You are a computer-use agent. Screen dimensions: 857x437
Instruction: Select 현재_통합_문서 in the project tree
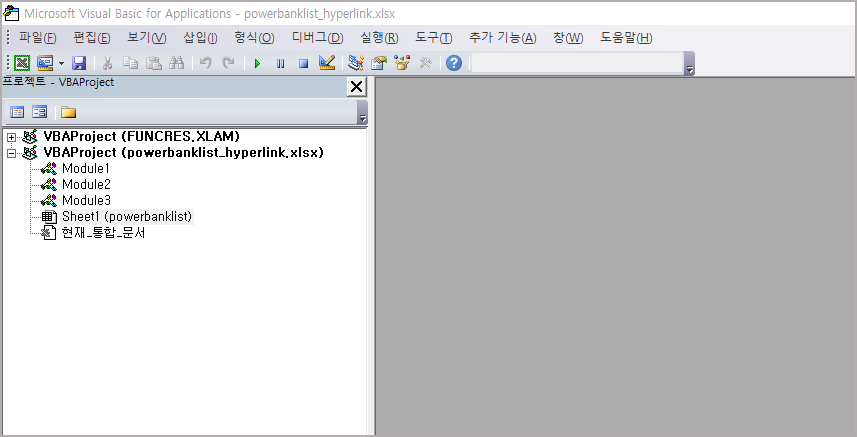tap(103, 233)
